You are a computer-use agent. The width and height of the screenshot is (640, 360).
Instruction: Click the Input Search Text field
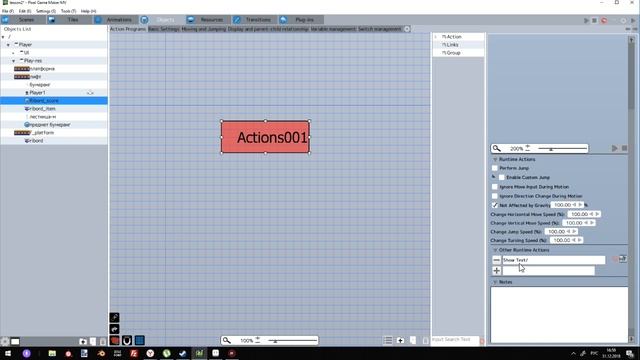[x=455, y=340]
